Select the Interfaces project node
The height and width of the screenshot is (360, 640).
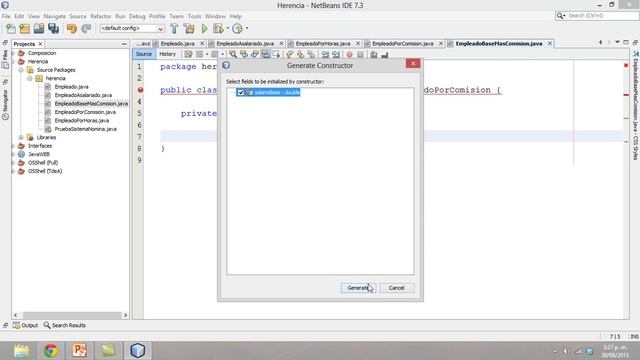pos(40,146)
